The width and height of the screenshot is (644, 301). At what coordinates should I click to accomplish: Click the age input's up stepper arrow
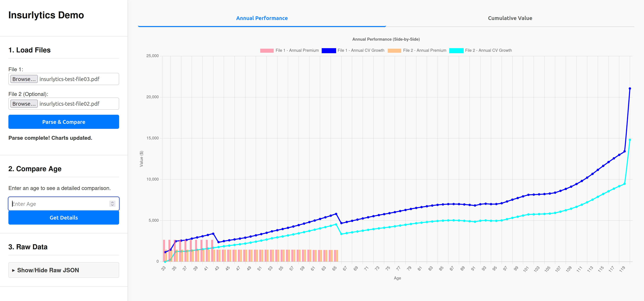pyautogui.click(x=113, y=202)
